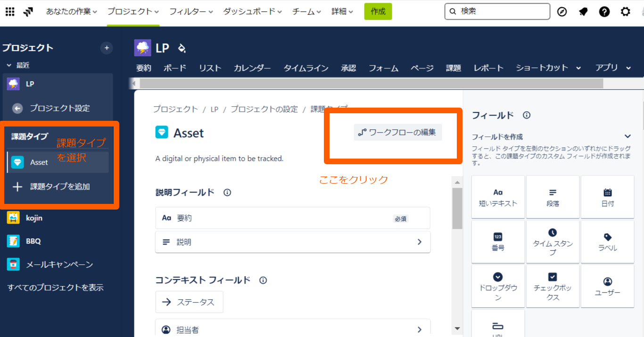Expand the 説明 field row
Viewport: 644px width, 337px height.
(x=293, y=242)
